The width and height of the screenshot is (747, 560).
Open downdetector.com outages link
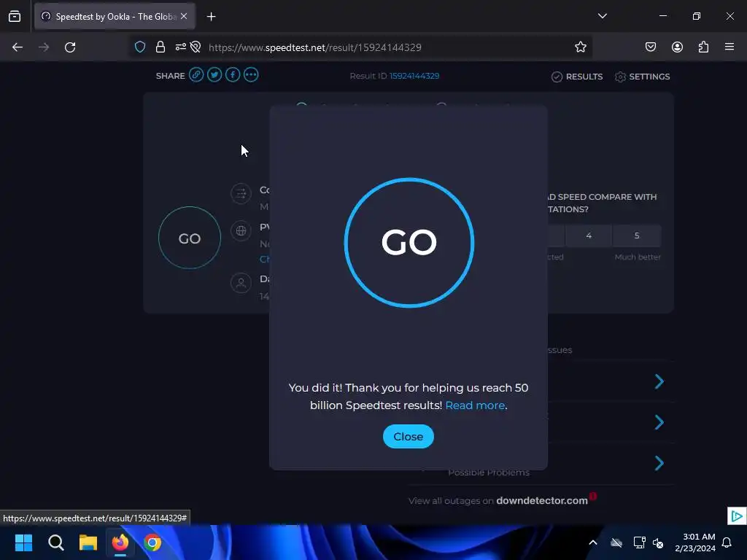542,500
